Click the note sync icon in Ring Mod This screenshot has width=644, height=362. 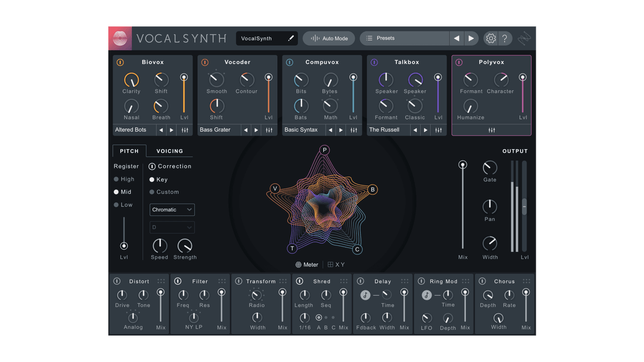(x=426, y=294)
